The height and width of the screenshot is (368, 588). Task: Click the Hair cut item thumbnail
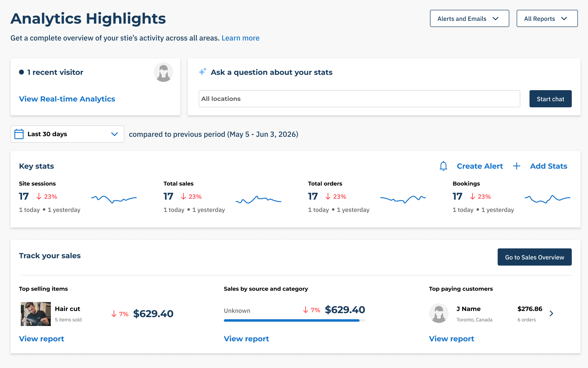pyautogui.click(x=36, y=314)
